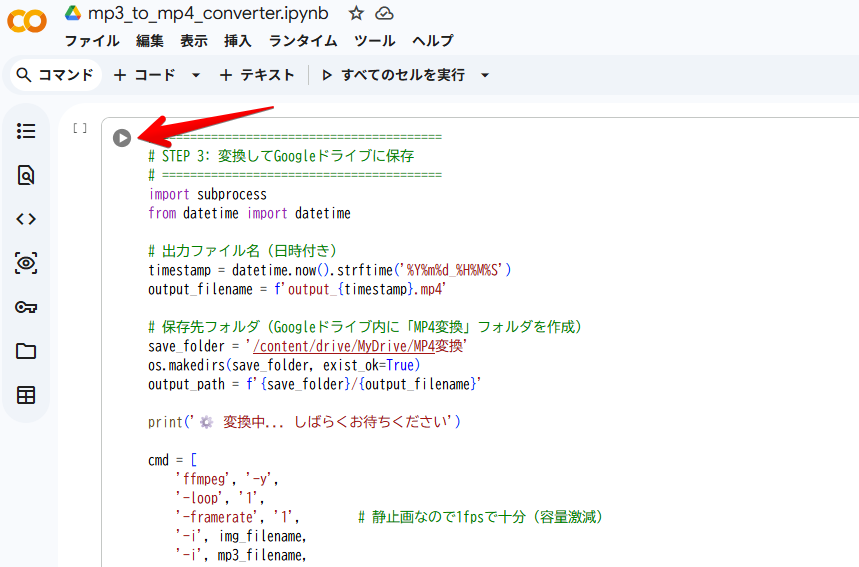Open the Colab logo home link

pyautogui.click(x=27, y=22)
